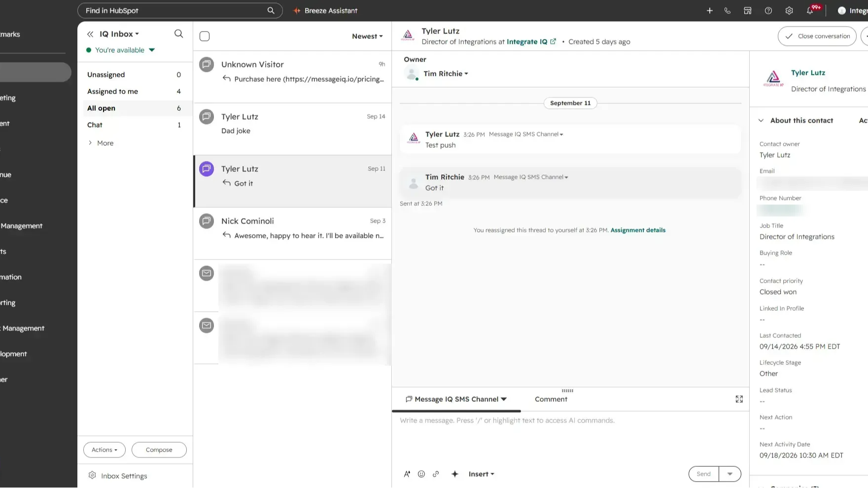Collapse the inbox sidebar with double chevron
This screenshot has height=488, width=868.
pyautogui.click(x=90, y=34)
